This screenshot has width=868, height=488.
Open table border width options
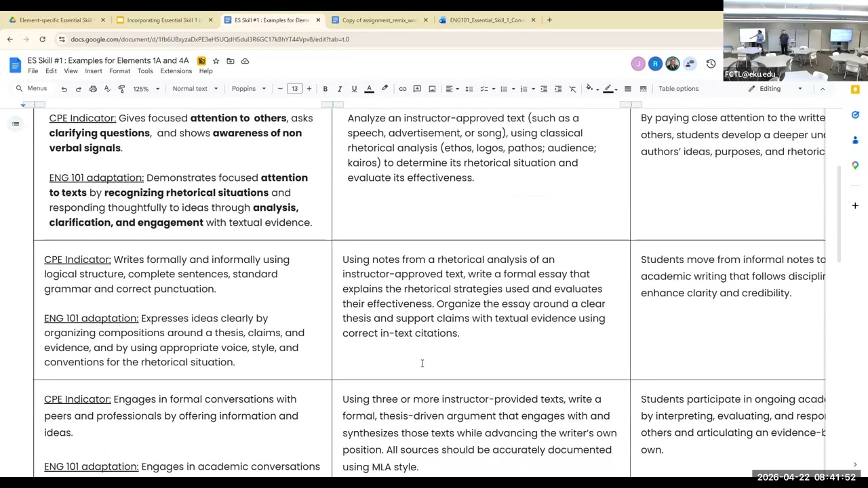click(x=628, y=89)
